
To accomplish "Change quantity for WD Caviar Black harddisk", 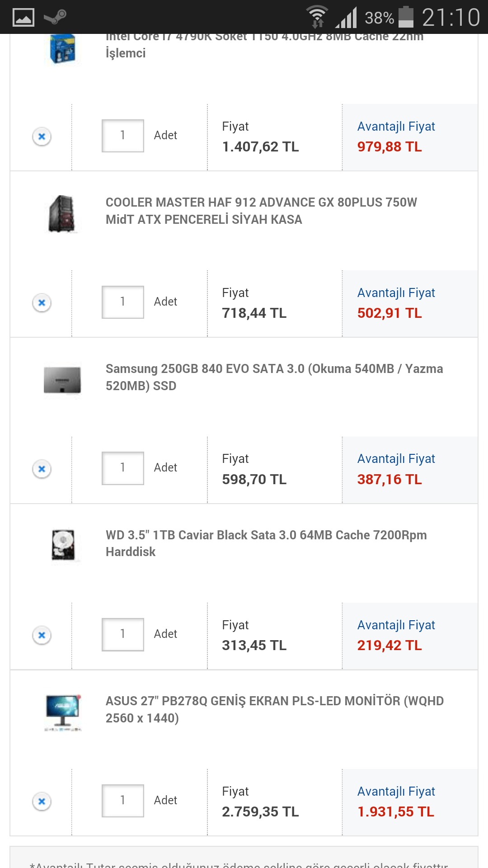I will 122,634.
